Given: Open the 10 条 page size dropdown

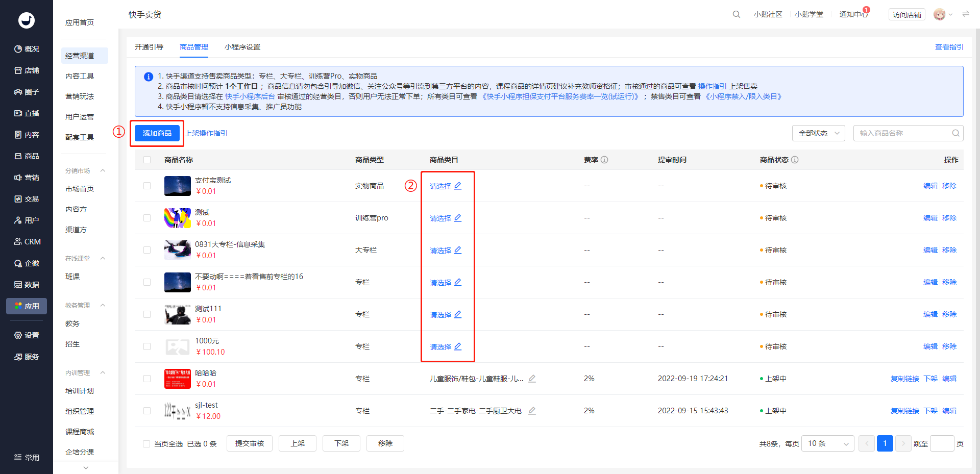Looking at the screenshot, I should coord(828,443).
